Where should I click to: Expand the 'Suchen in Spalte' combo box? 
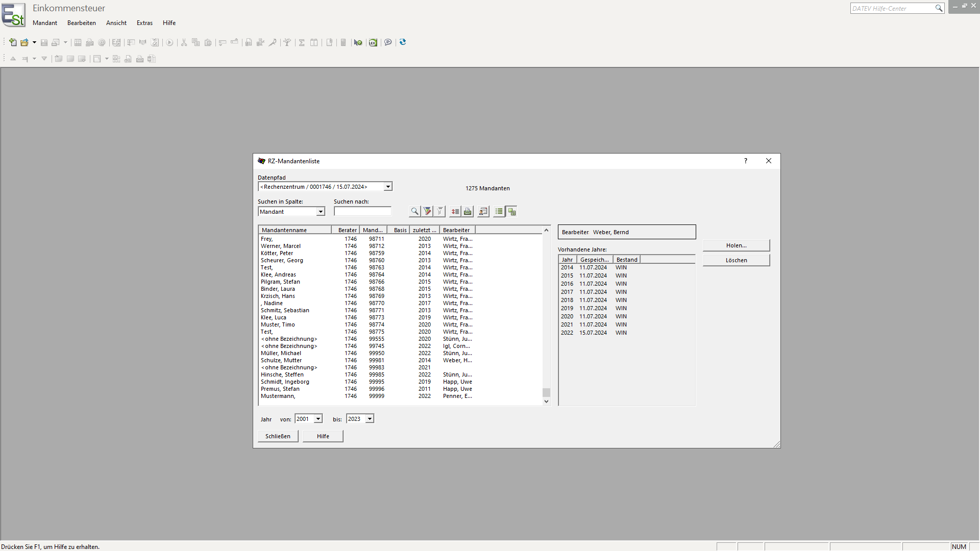tap(321, 212)
